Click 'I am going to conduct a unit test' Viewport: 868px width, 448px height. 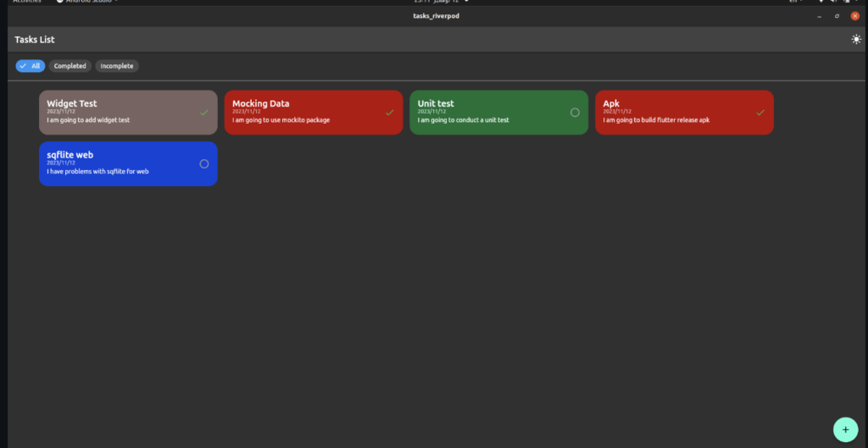(464, 120)
